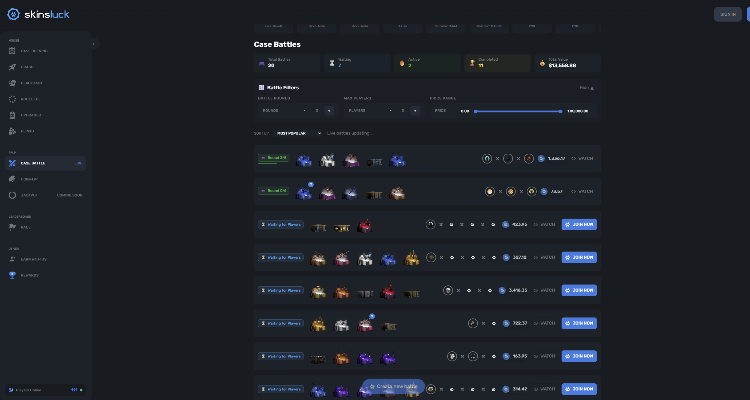The height and width of the screenshot is (400, 750).
Task: Click the Create new battle button
Action: point(393,386)
